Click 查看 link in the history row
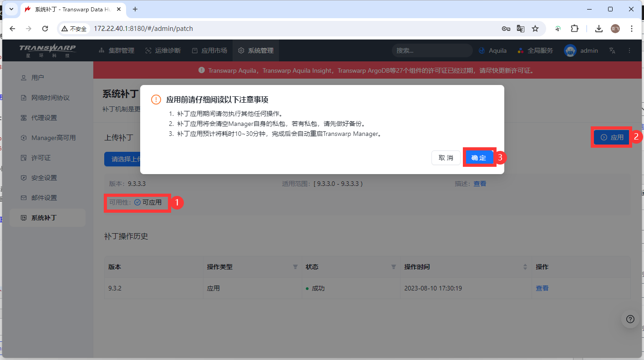The width and height of the screenshot is (644, 360). point(542,288)
